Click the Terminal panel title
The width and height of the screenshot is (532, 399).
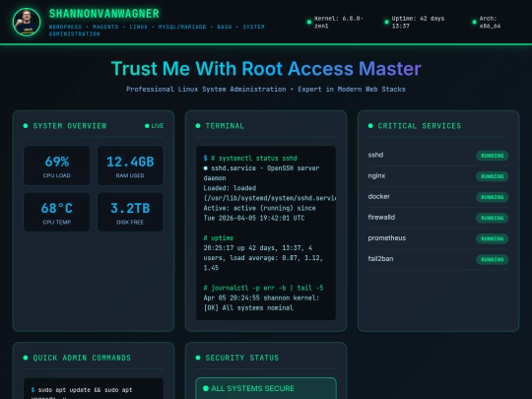tap(225, 126)
